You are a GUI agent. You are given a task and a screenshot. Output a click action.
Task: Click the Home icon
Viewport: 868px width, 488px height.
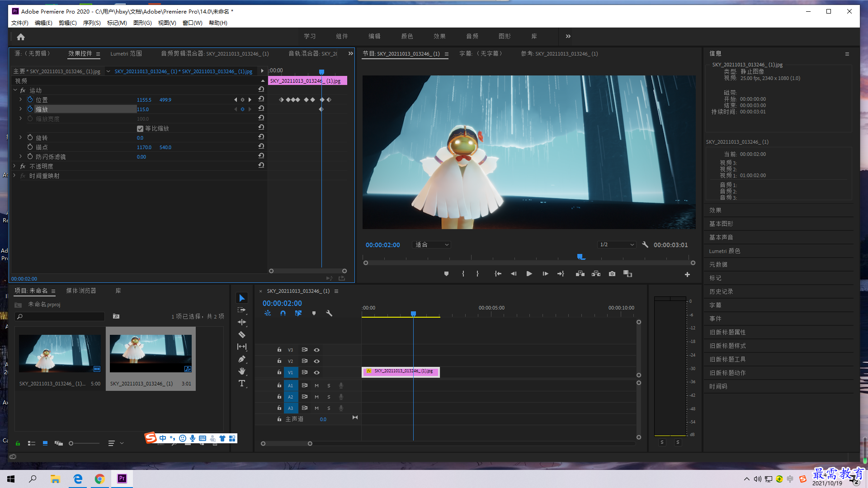[x=21, y=37]
